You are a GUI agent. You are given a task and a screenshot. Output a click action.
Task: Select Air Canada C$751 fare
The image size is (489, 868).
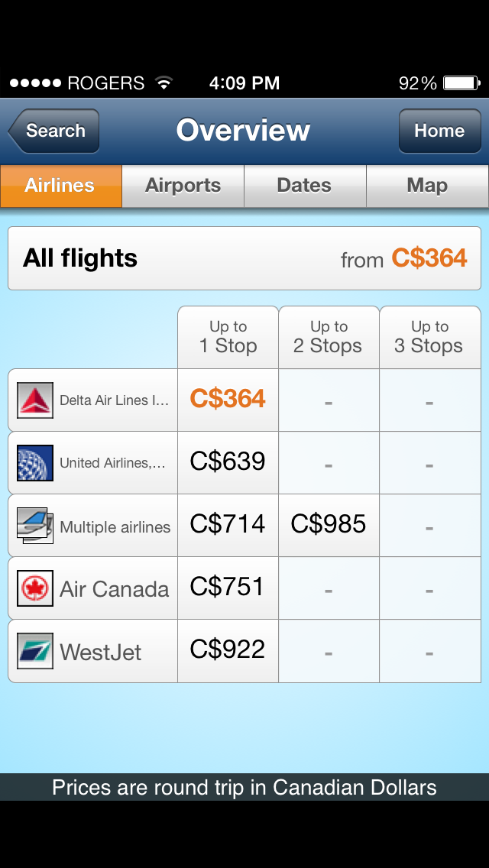(x=228, y=588)
